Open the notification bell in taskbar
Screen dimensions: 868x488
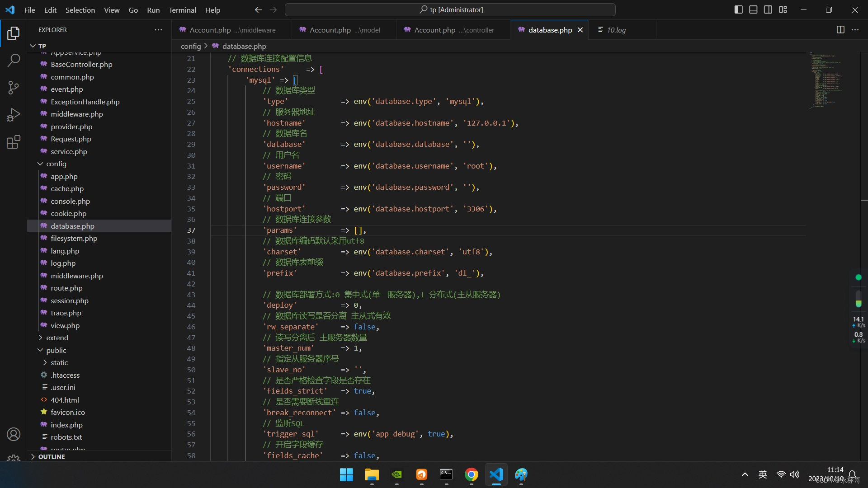pos(852,474)
